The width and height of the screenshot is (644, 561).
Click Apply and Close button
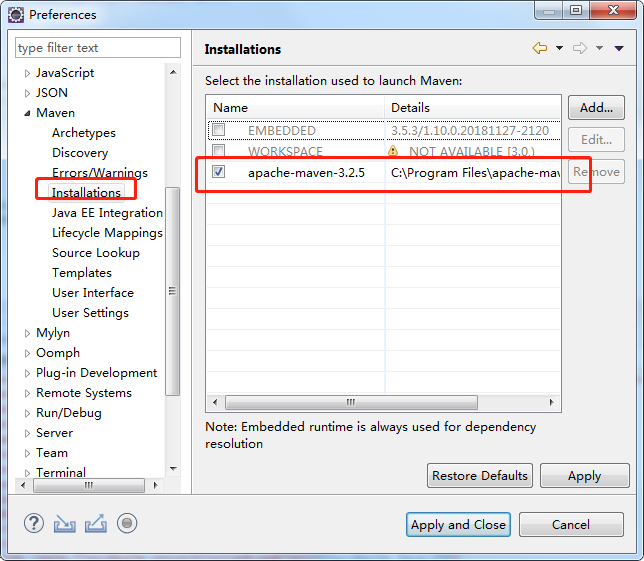tap(458, 524)
